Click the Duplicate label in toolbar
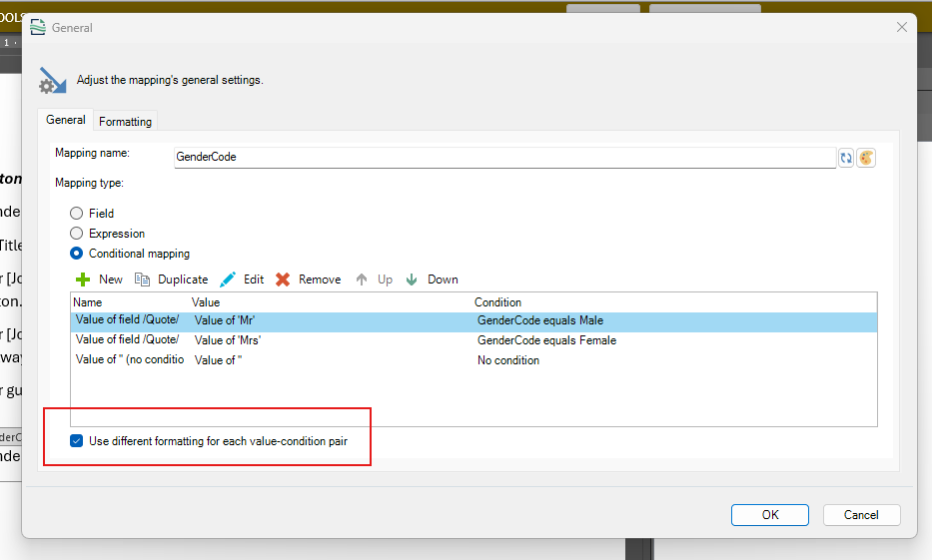This screenshot has height=560, width=932. point(183,280)
